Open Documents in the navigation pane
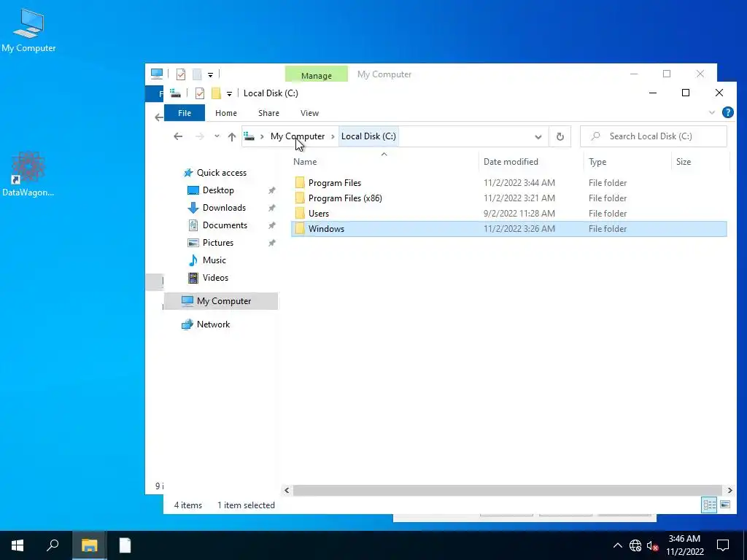 (x=217, y=225)
